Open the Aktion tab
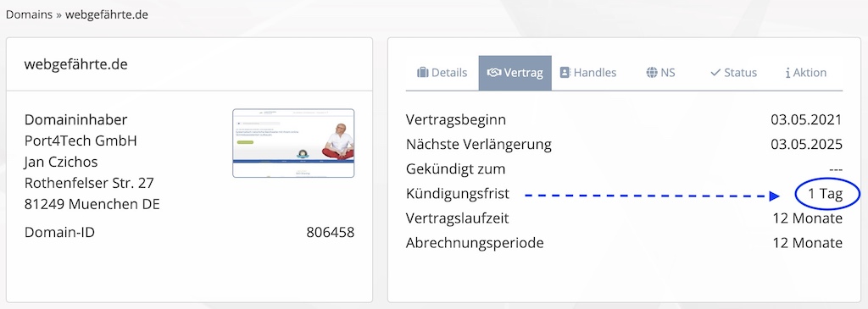868x309 pixels. click(x=806, y=73)
